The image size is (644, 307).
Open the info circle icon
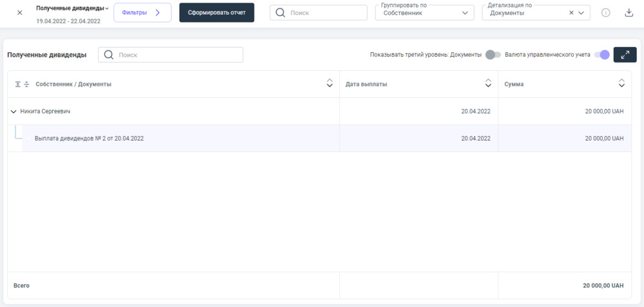click(605, 13)
